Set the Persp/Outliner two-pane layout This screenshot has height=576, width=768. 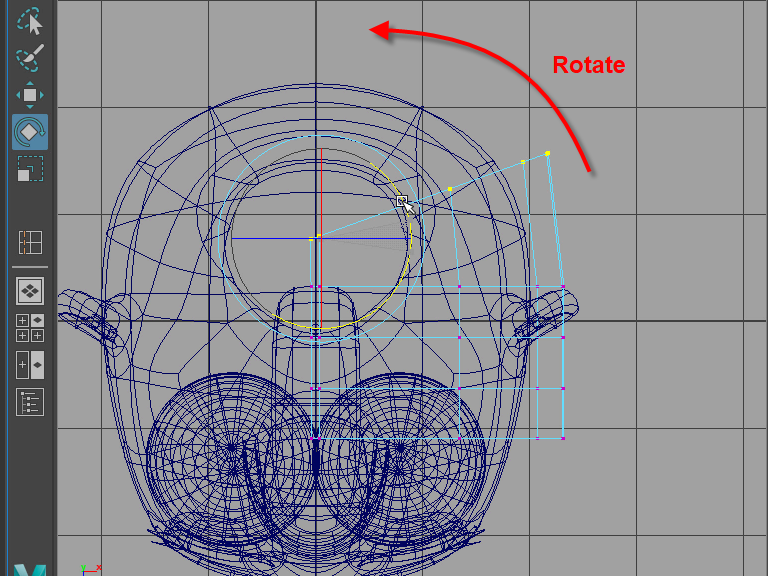[29, 364]
